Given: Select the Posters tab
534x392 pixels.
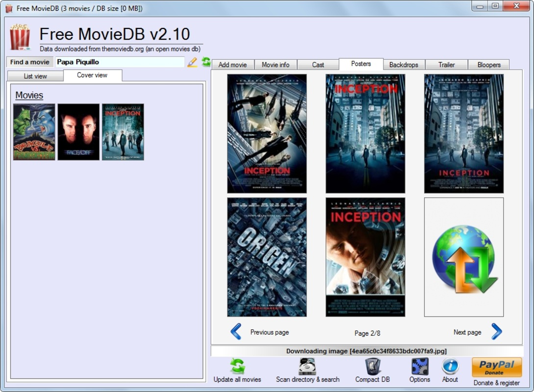Looking at the screenshot, I should (x=361, y=64).
